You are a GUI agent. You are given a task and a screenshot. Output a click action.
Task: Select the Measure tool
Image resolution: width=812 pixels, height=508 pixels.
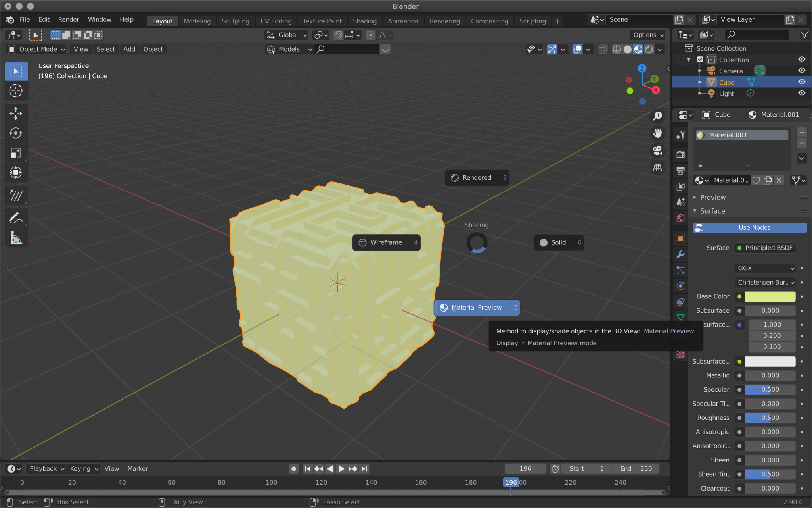point(16,237)
